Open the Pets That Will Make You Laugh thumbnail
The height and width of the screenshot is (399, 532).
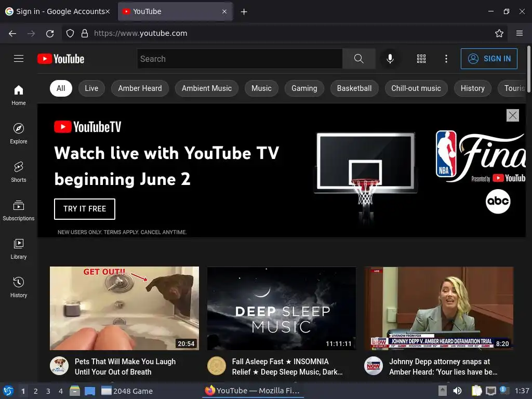125,308
